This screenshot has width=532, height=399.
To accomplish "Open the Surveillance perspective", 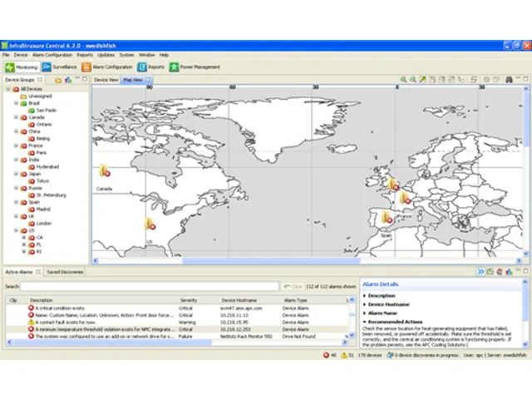I will point(60,67).
